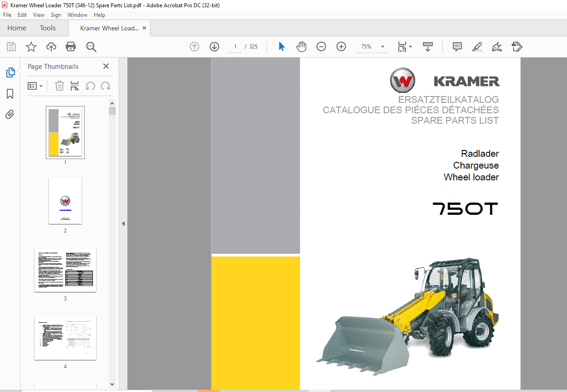Select the Kramer Wheel Load... document tab
The width and height of the screenshot is (567, 392).
109,28
